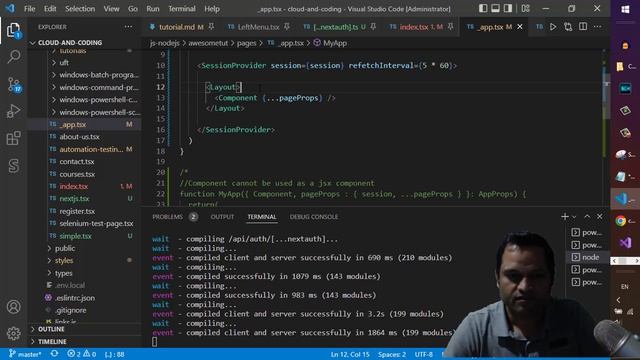Open the Extensions view icon
This screenshot has height=360, width=640.
point(13,138)
